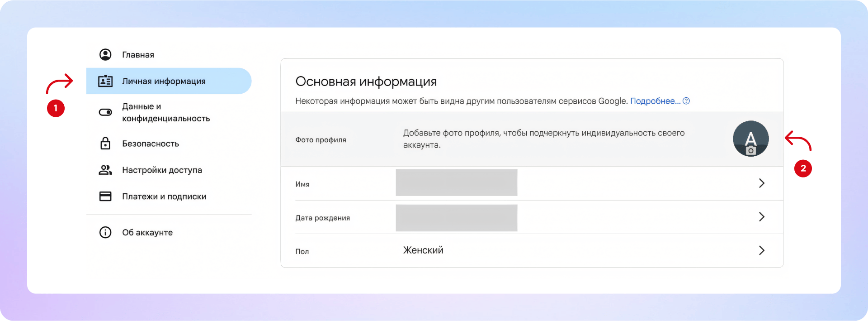Click the help question mark icon after Подробнее
Image resolution: width=868 pixels, height=321 pixels.
click(x=686, y=101)
